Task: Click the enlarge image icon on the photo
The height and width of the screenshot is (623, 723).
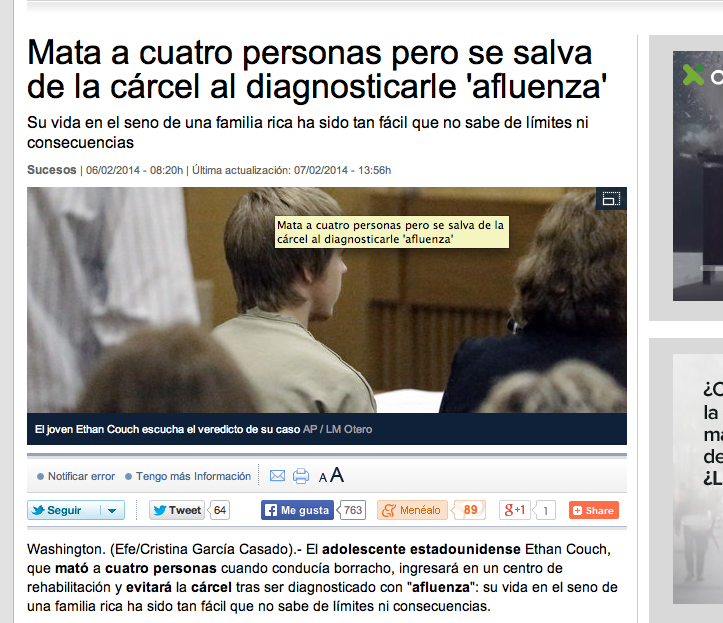Action: point(611,199)
